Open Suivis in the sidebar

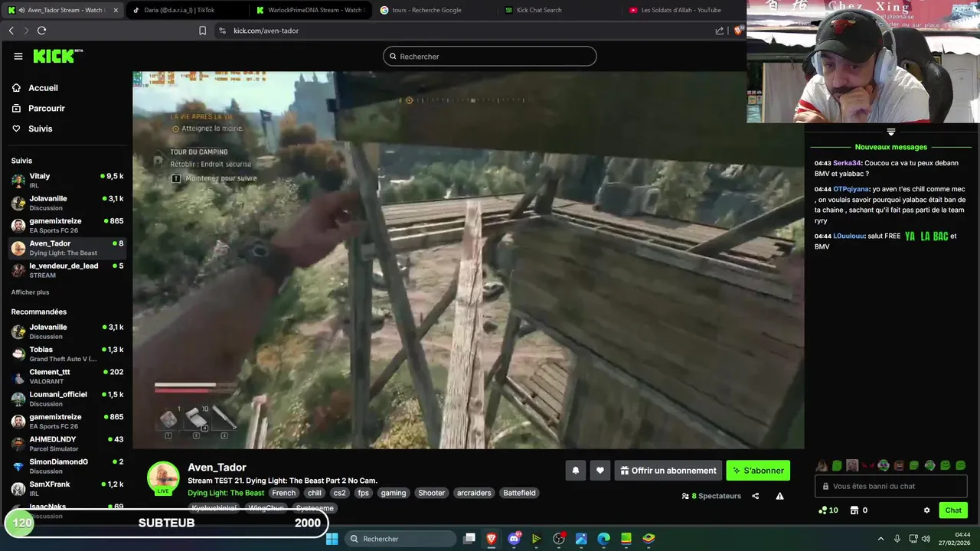coord(40,129)
